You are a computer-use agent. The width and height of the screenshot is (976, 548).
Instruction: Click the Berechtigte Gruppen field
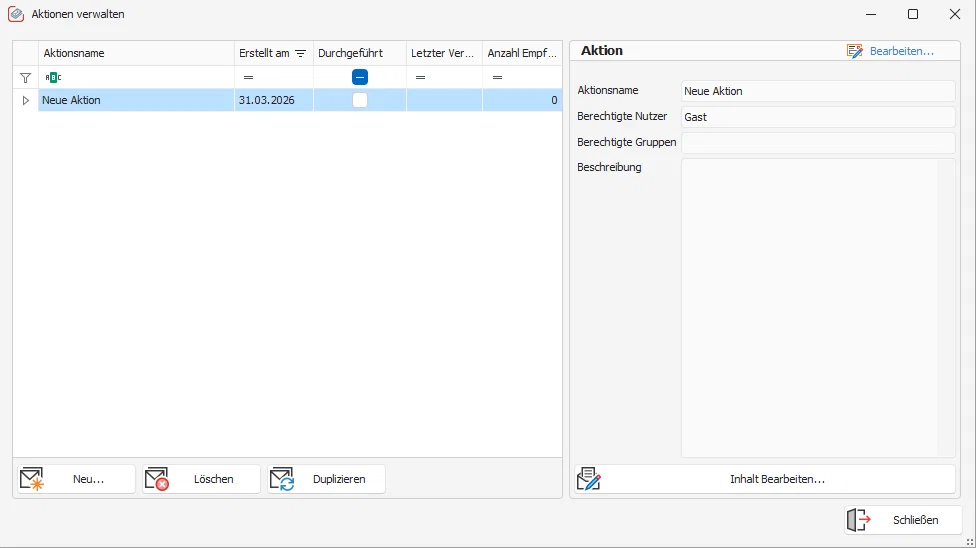click(x=818, y=143)
